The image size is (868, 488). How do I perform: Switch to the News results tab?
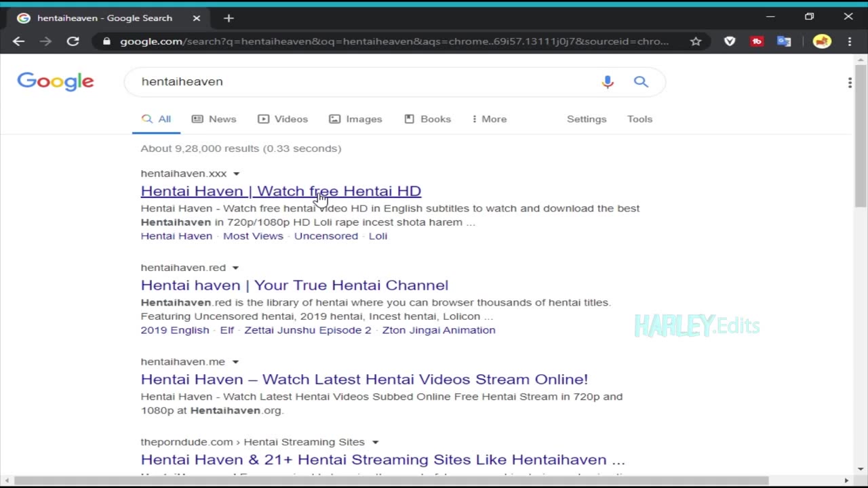(214, 119)
